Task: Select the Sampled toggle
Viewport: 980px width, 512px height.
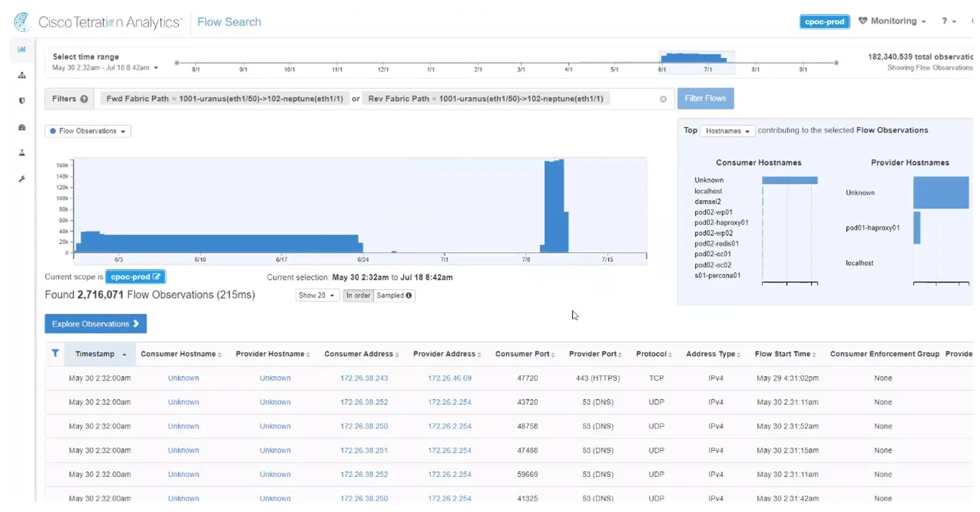Action: tap(394, 296)
